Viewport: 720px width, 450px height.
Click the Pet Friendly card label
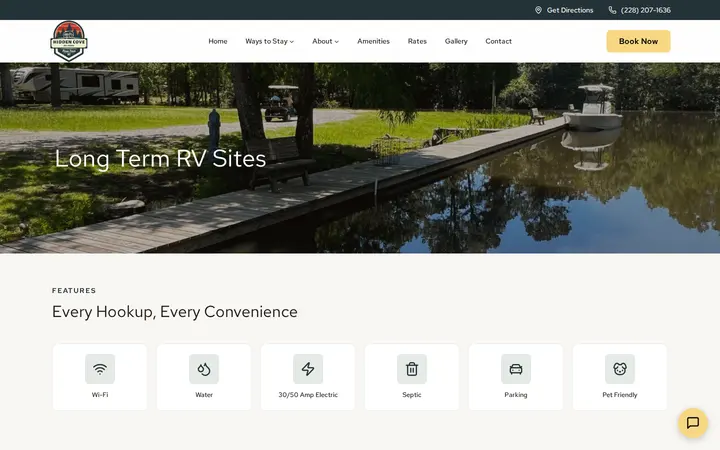620,395
